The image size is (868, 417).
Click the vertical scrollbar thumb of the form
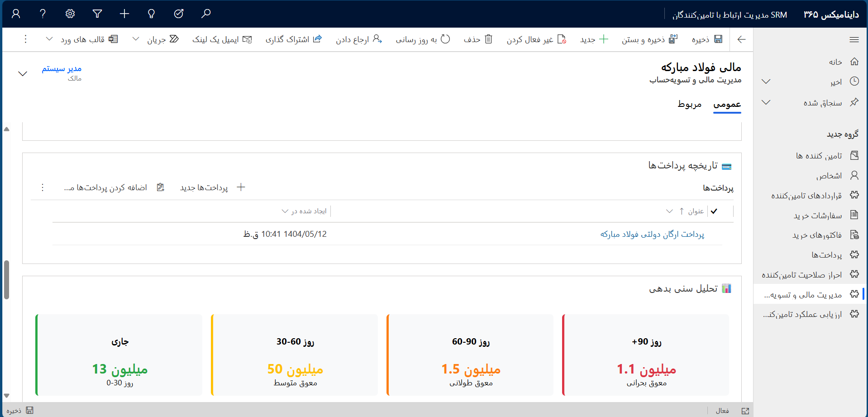(6, 280)
